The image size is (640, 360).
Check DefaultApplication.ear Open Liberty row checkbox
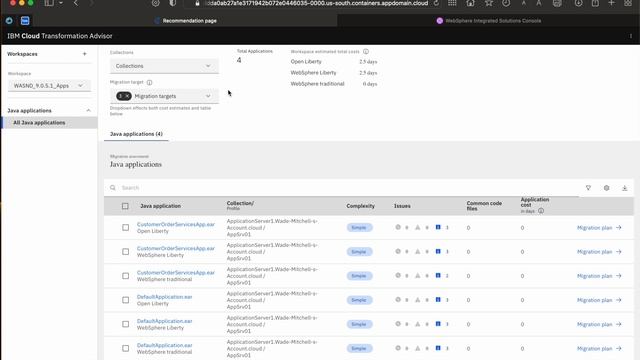click(x=125, y=300)
